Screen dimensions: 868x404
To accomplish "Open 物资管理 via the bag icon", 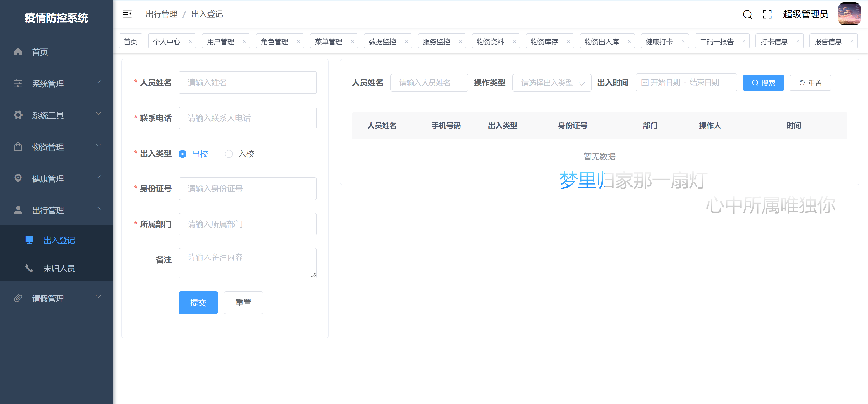I will click(18, 146).
